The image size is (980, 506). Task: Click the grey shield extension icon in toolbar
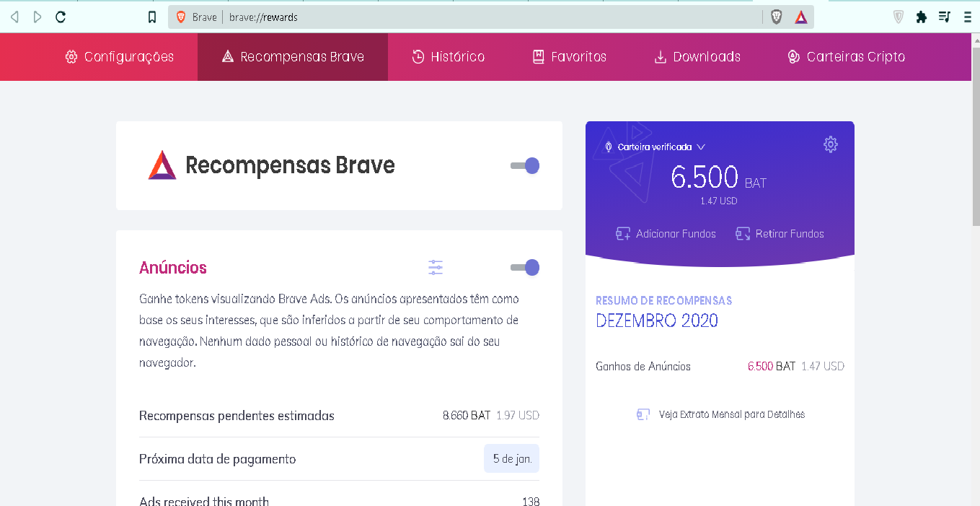click(x=898, y=17)
